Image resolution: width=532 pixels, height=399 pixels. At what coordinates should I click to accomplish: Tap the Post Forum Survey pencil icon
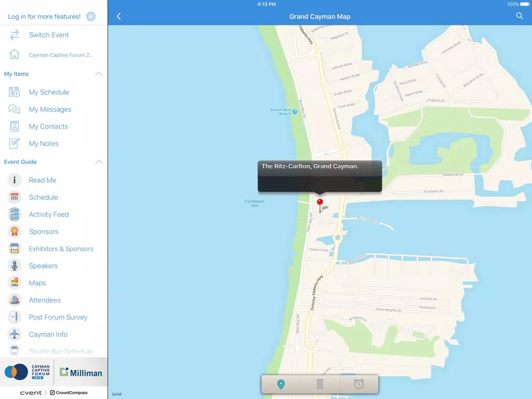click(x=14, y=317)
